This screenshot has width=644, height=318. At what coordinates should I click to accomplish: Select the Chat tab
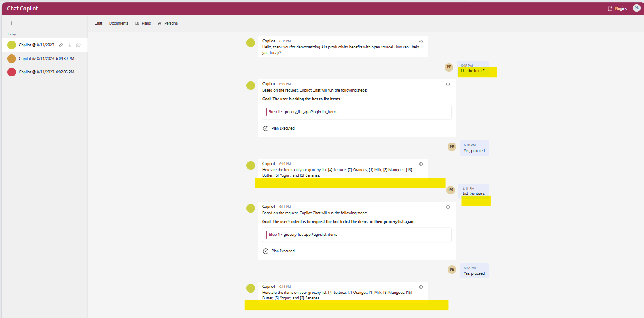(98, 23)
